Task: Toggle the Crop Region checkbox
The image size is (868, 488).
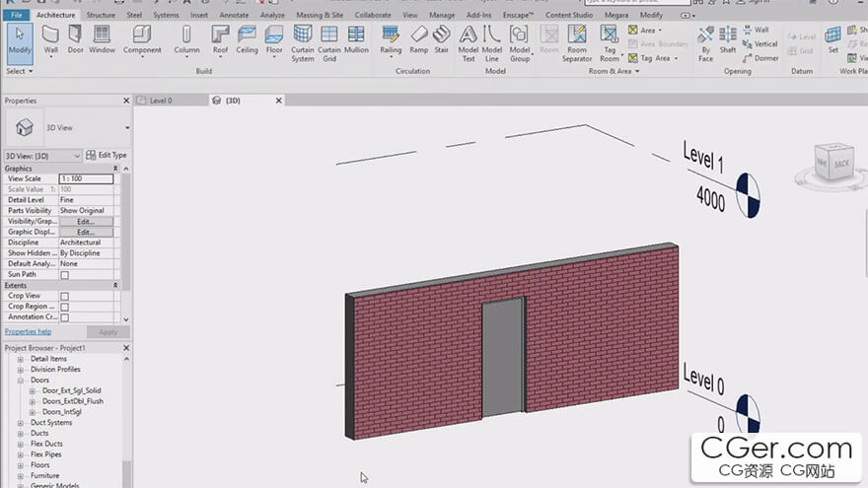Action: (65, 307)
